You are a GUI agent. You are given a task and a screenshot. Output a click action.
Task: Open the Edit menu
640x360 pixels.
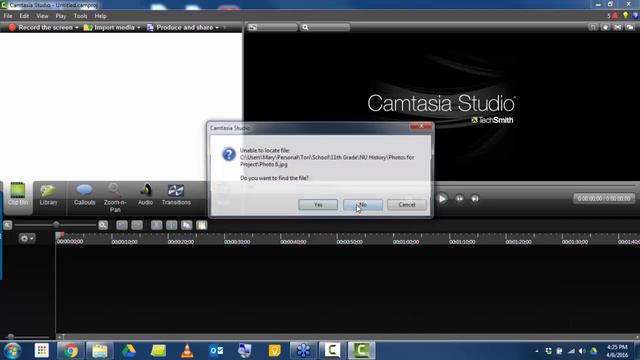[x=24, y=16]
